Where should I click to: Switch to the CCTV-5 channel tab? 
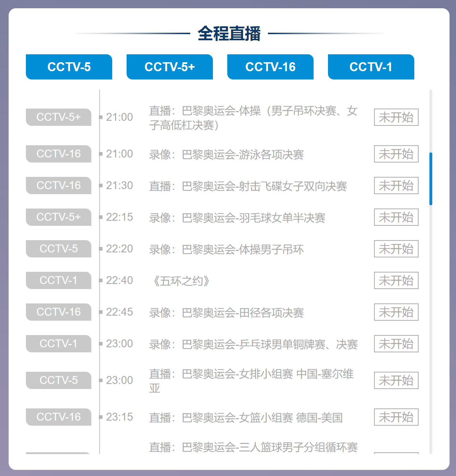[x=69, y=67]
